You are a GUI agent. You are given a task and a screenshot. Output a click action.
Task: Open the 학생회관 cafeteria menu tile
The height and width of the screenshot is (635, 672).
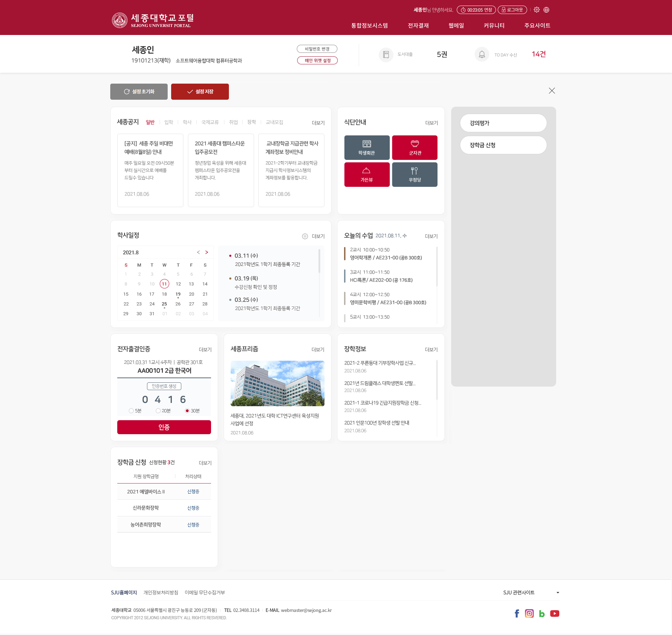(367, 147)
